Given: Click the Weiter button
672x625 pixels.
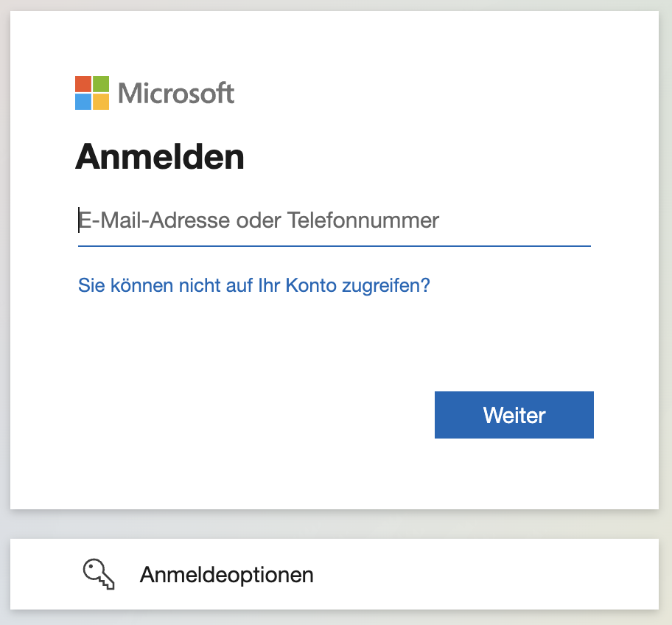Looking at the screenshot, I should [x=514, y=414].
